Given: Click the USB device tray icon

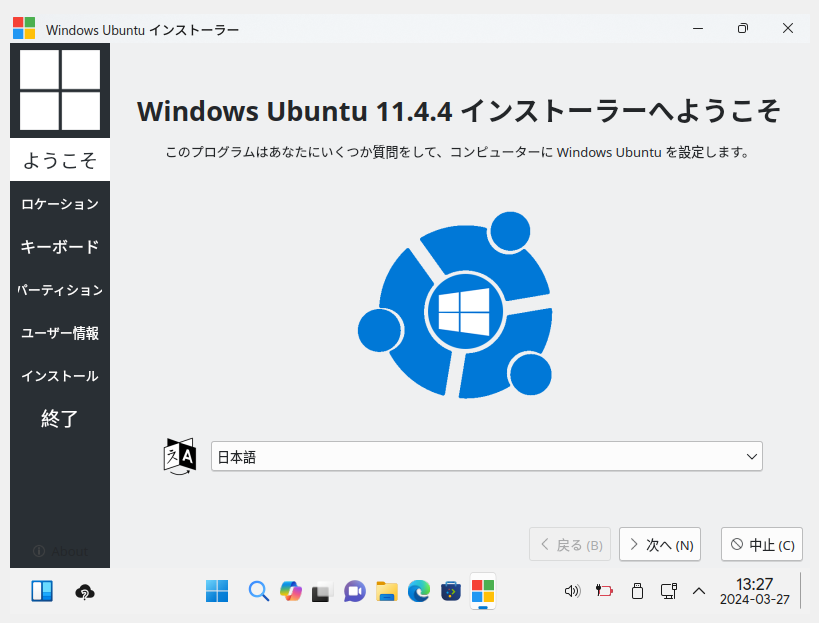Looking at the screenshot, I should [x=637, y=591].
